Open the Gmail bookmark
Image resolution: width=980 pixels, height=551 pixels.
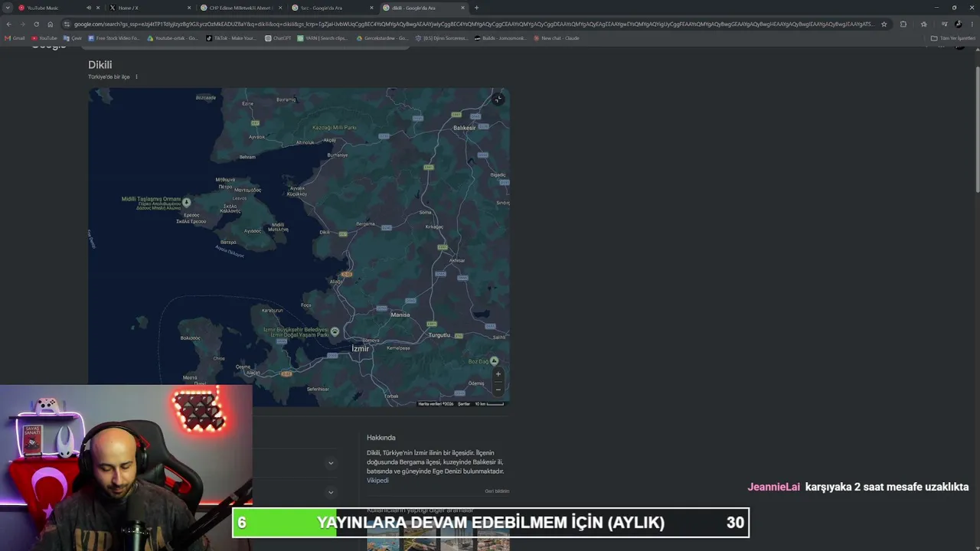tap(15, 38)
